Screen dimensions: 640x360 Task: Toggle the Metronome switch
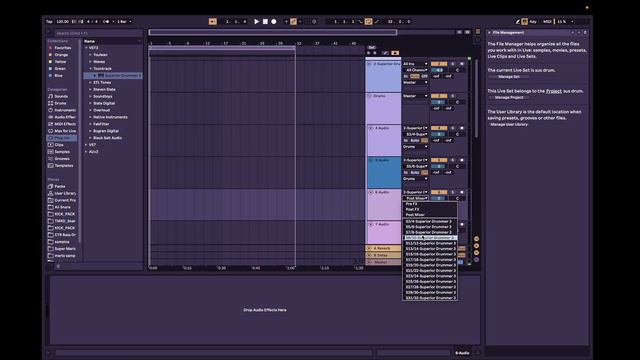pyautogui.click(x=107, y=21)
